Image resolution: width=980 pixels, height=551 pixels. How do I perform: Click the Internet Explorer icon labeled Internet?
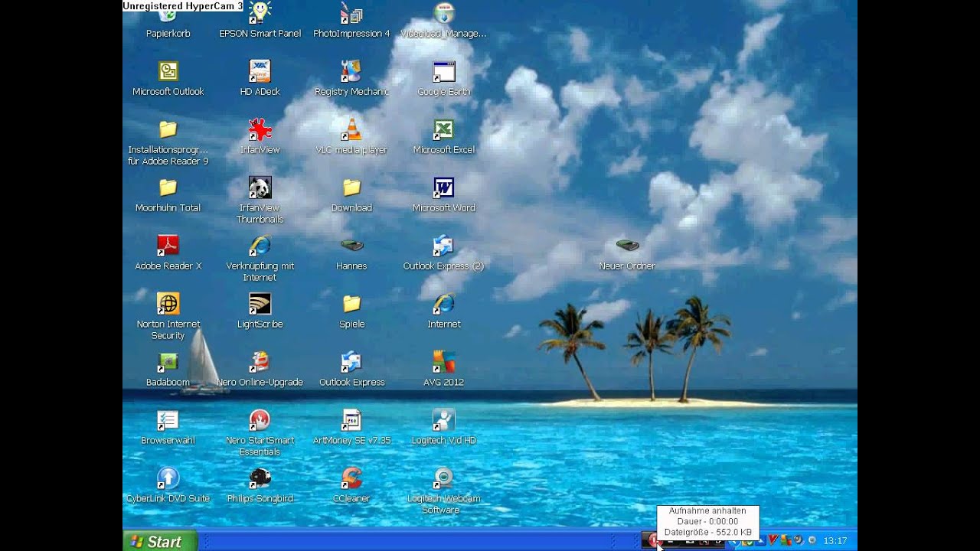coord(443,304)
